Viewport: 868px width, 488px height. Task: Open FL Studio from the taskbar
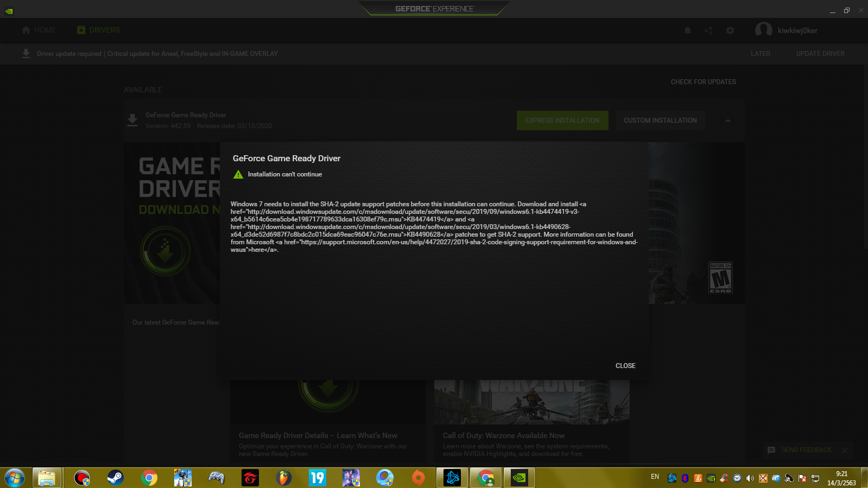283,478
